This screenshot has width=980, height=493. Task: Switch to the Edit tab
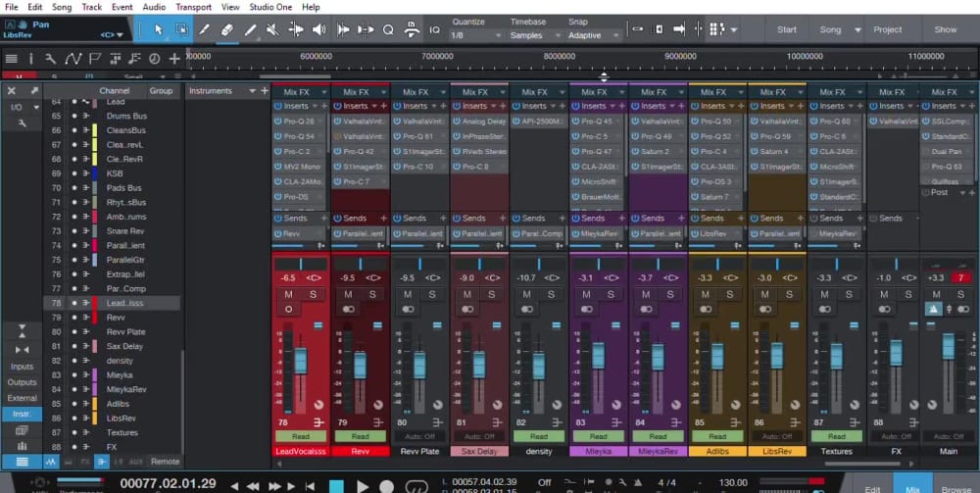click(873, 489)
